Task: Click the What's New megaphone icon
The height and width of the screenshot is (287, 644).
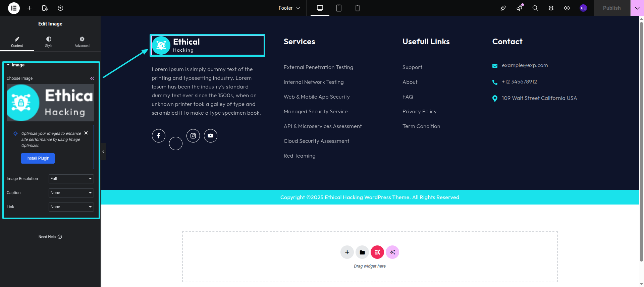Action: (x=519, y=8)
